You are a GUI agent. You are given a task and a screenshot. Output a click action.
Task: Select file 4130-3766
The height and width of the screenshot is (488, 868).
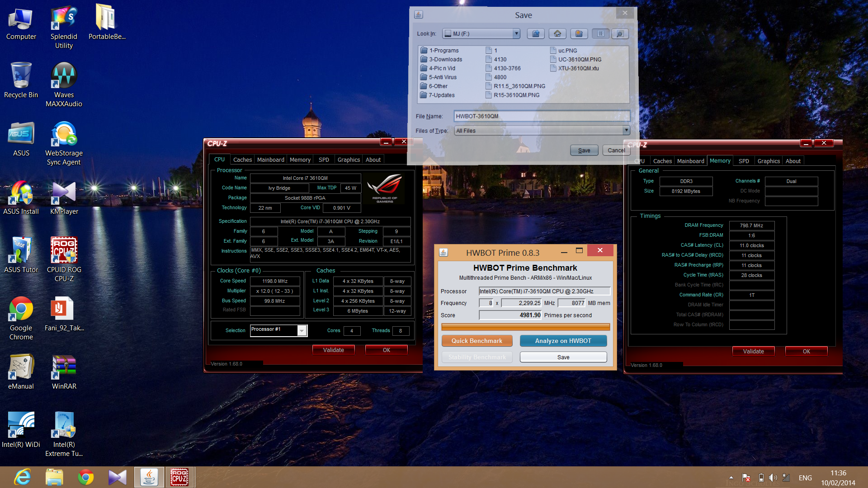pos(503,68)
